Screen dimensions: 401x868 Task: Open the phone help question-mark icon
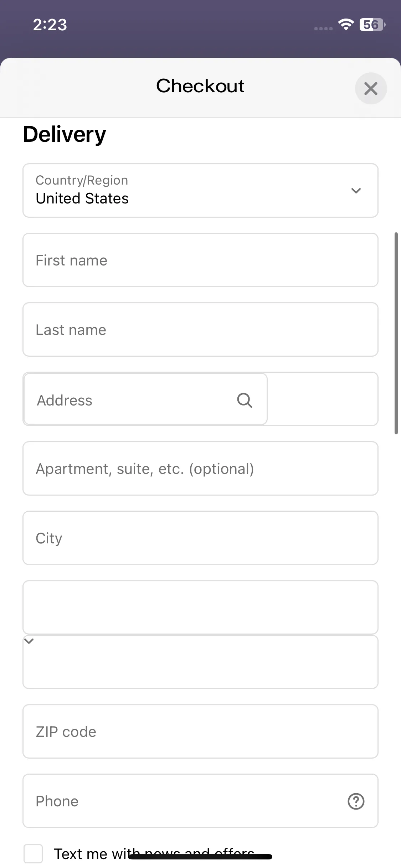[x=356, y=801]
